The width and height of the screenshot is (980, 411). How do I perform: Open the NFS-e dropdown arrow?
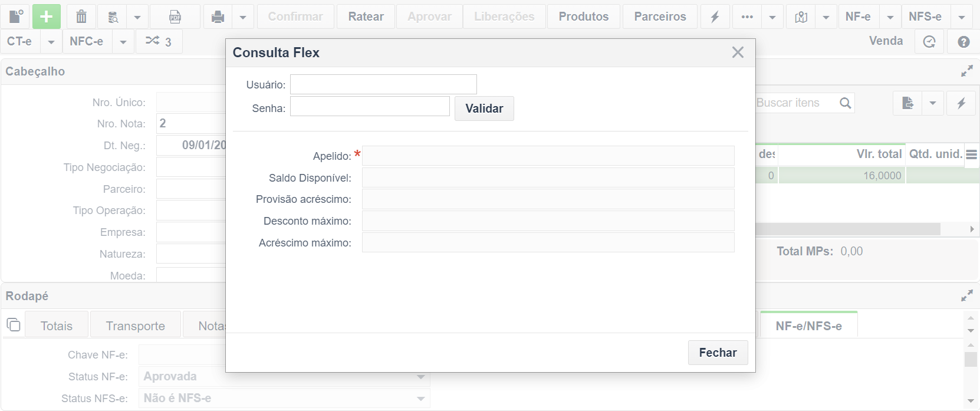click(962, 17)
